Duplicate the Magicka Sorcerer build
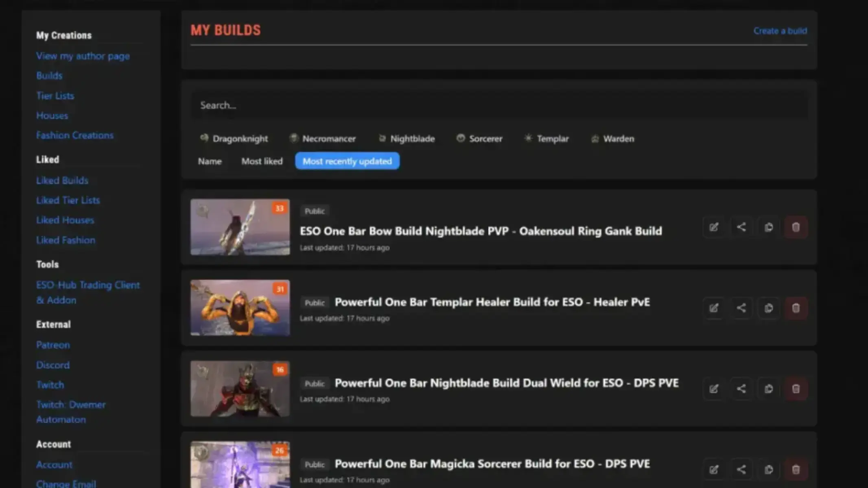 coord(768,470)
